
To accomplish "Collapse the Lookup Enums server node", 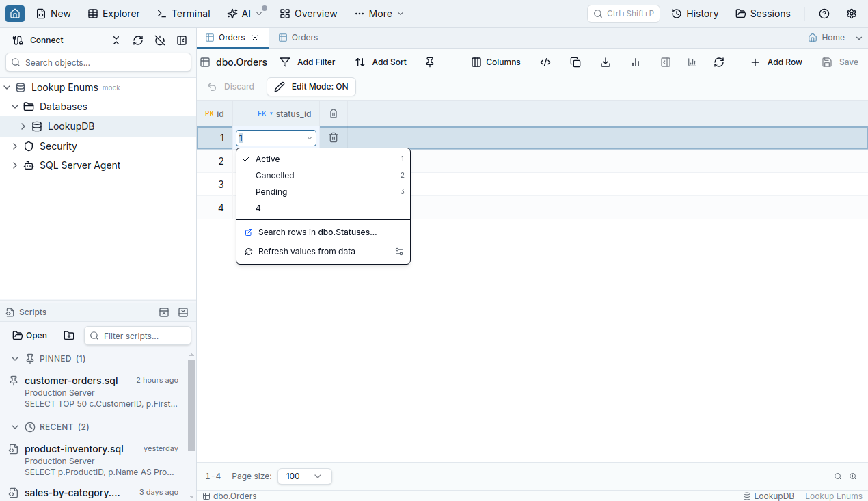I will point(7,87).
